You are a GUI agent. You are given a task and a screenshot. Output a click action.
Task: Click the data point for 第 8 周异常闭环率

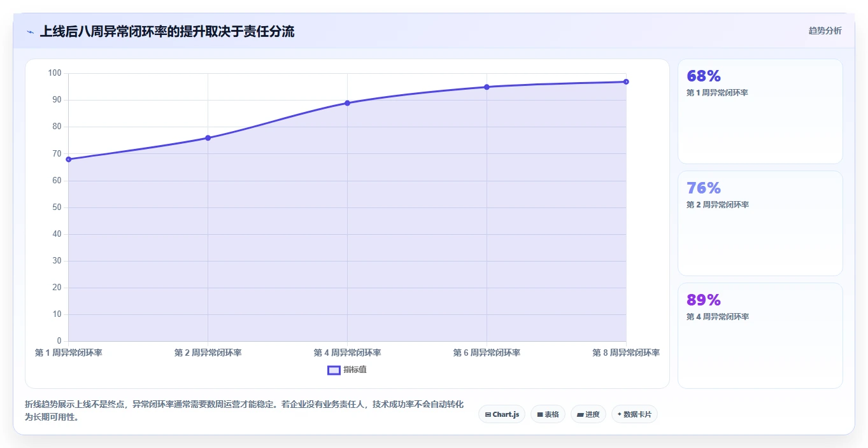[626, 81]
